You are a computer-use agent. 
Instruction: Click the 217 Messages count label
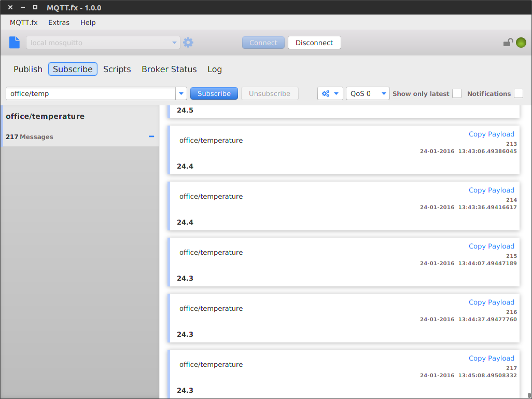(x=30, y=136)
